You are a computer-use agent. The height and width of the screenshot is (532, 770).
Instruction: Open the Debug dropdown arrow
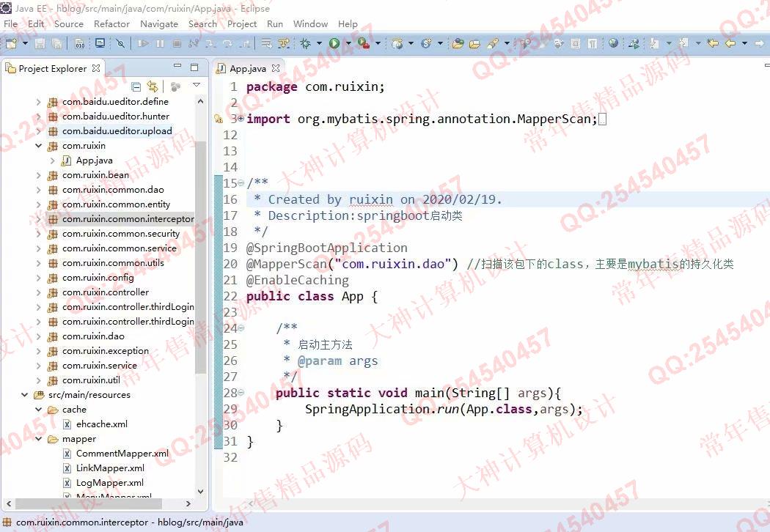[x=319, y=44]
